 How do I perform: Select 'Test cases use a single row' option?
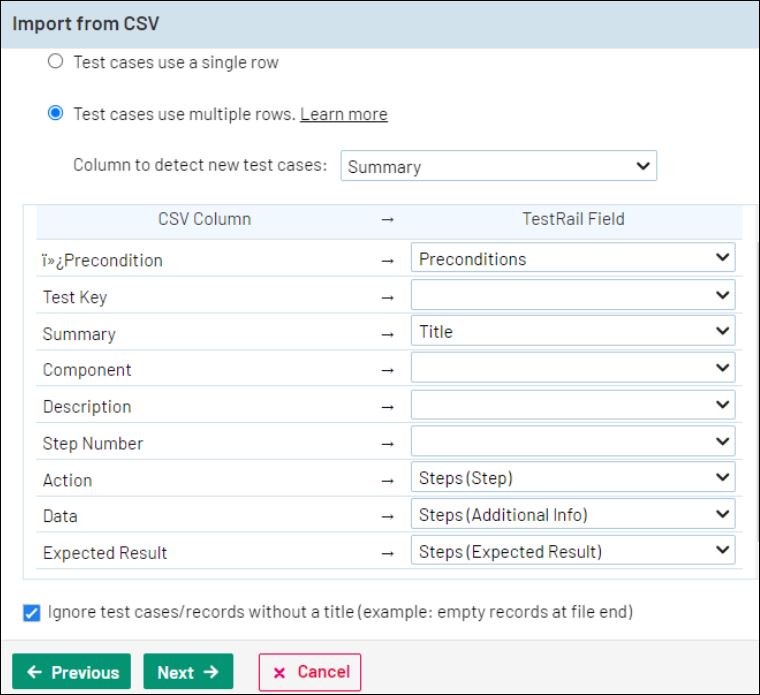56,62
